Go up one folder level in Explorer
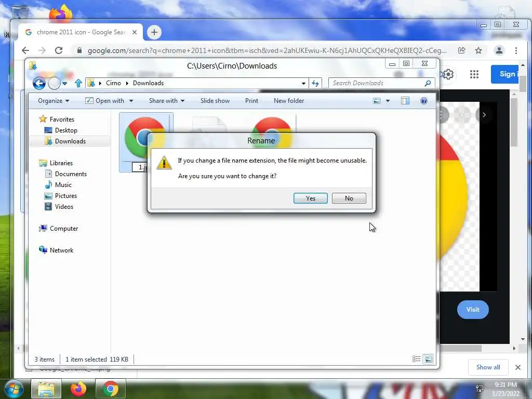The width and height of the screenshot is (532, 399). tap(78, 83)
